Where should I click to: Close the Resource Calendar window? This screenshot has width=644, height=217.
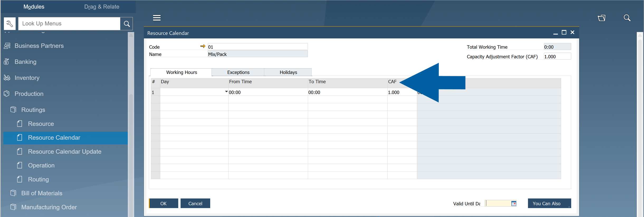(x=573, y=32)
